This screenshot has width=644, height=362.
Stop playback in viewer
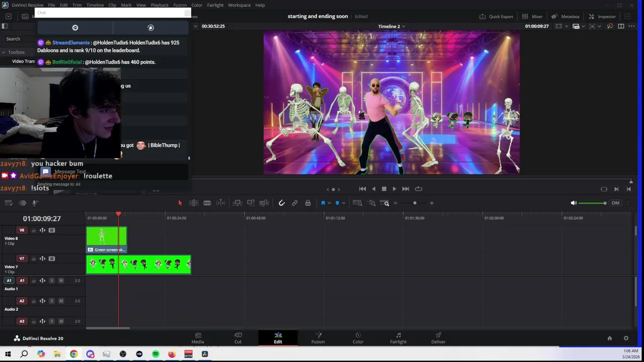[x=384, y=189]
